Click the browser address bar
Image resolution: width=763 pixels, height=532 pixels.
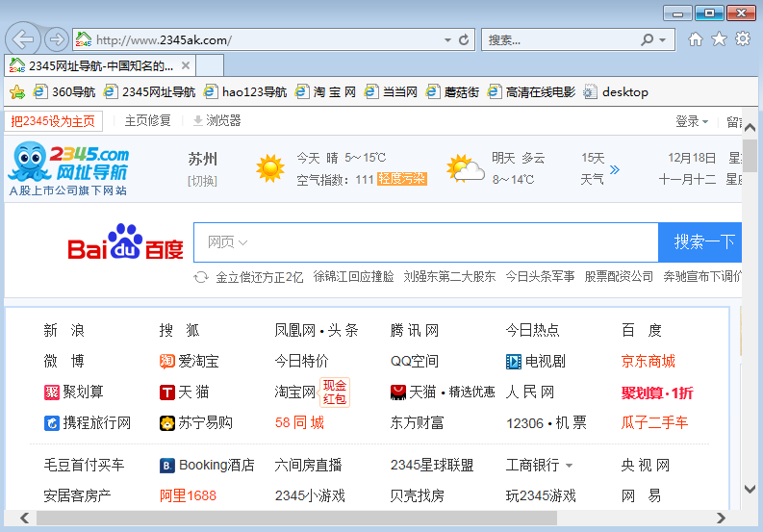(268, 39)
